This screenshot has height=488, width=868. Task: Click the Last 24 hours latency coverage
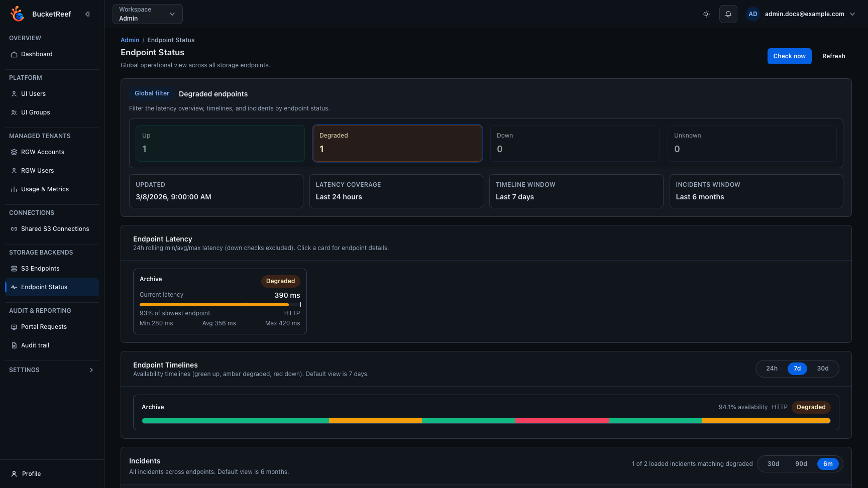pyautogui.click(x=339, y=197)
